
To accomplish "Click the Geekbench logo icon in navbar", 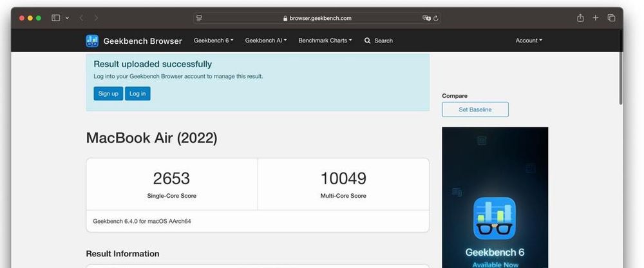I will coord(92,41).
